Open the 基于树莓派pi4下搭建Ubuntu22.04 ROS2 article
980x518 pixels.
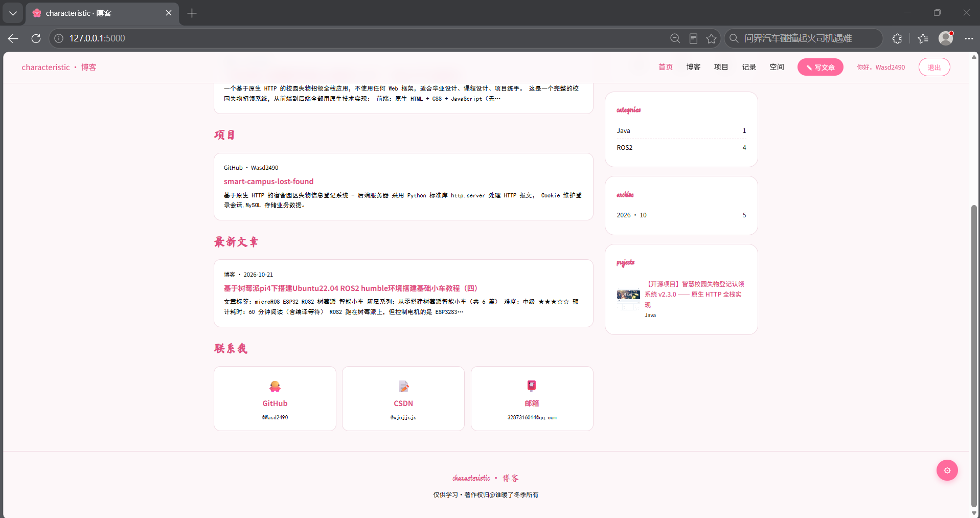(350, 288)
